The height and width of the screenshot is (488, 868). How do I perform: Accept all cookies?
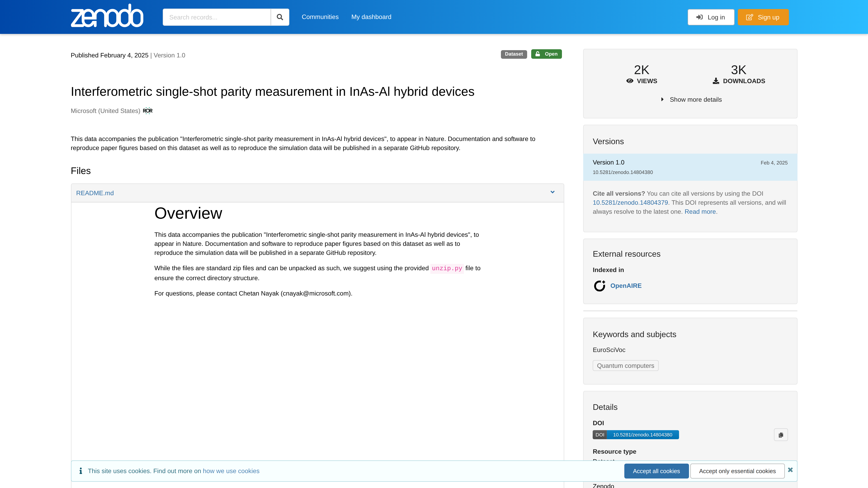coord(656,471)
